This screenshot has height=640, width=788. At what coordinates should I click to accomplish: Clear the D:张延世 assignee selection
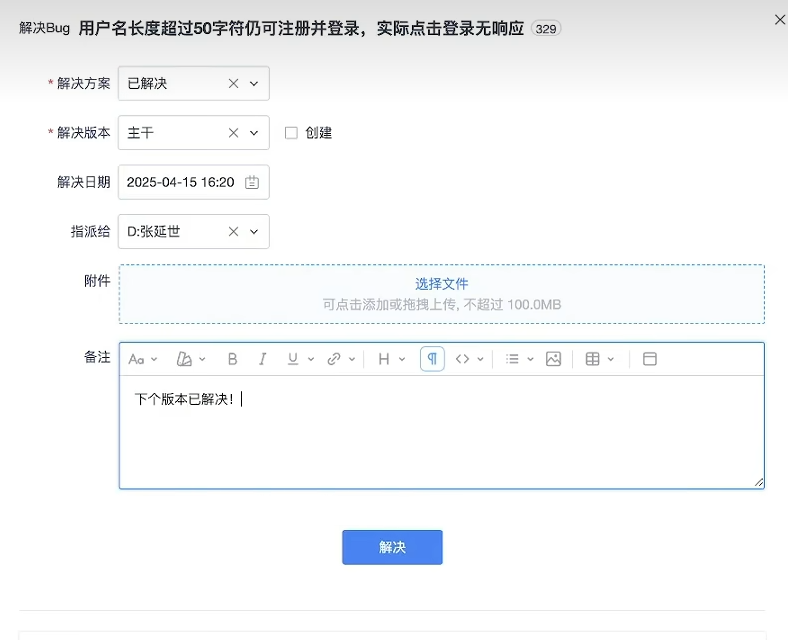tap(233, 232)
